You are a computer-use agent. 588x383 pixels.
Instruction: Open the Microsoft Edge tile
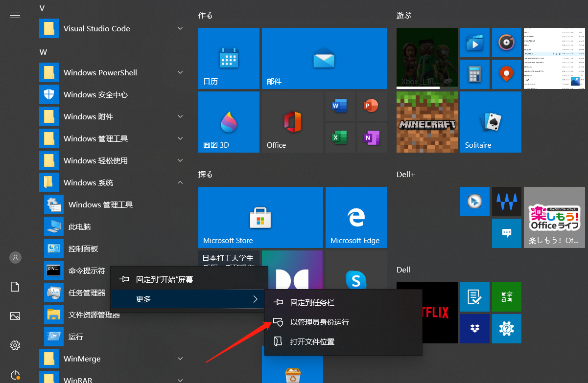click(x=356, y=217)
